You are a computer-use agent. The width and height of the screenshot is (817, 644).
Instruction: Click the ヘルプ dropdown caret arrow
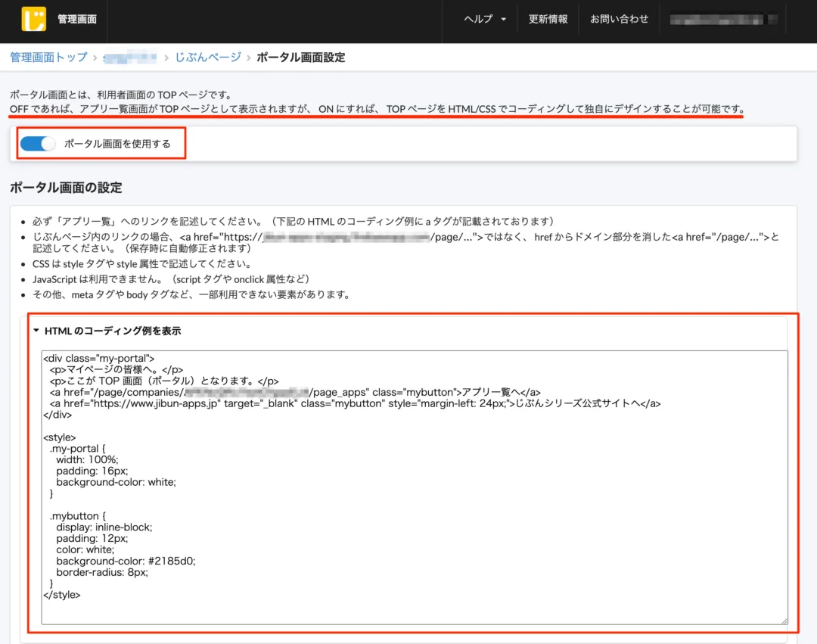pos(503,19)
